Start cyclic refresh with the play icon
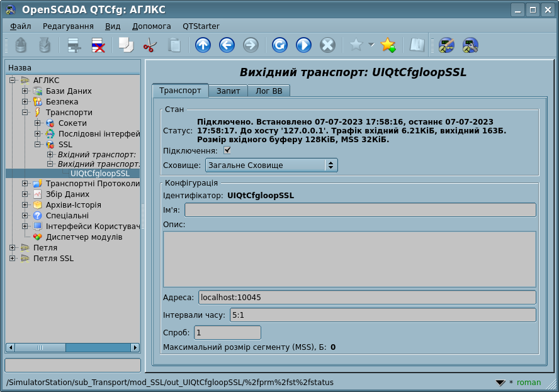The image size is (559, 392). tap(304, 45)
